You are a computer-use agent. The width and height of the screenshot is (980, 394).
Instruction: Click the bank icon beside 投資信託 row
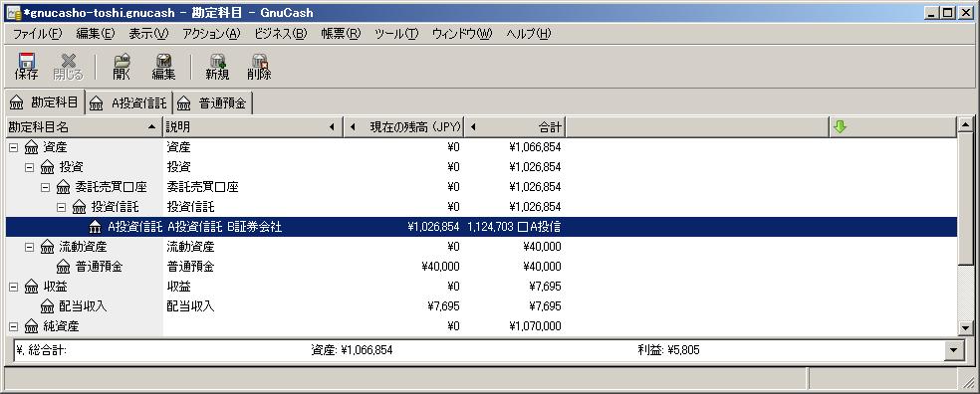pyautogui.click(x=80, y=207)
